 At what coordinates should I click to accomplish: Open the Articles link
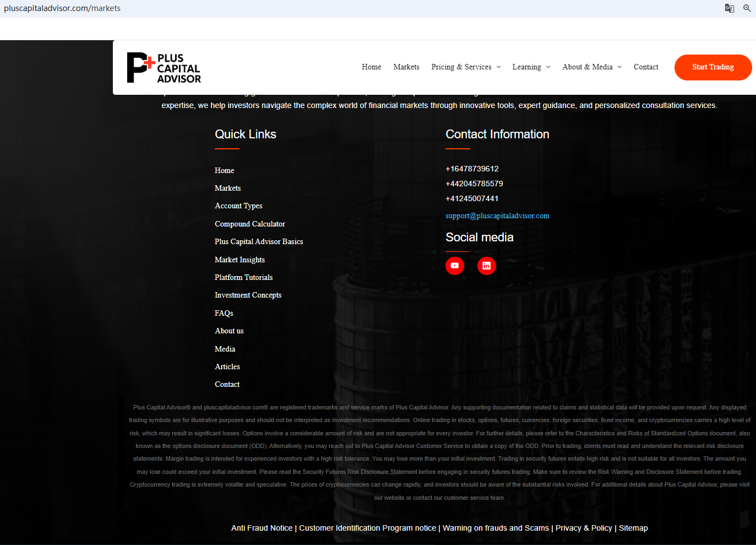(227, 366)
